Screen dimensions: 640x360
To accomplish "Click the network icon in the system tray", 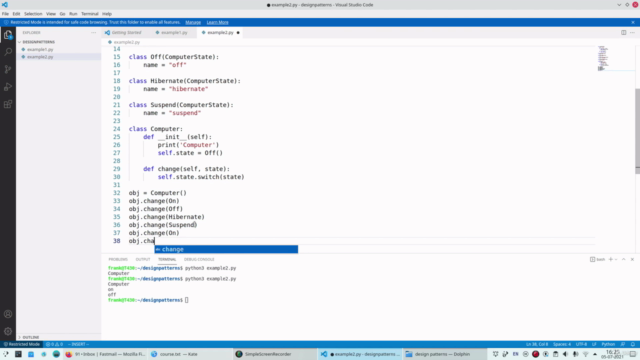I will coord(585,354).
